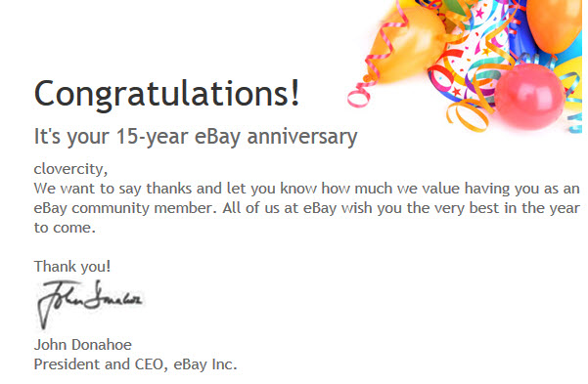Screen dimensions: 588x384
Task: Click the Thank you! text
Action: click(72, 267)
